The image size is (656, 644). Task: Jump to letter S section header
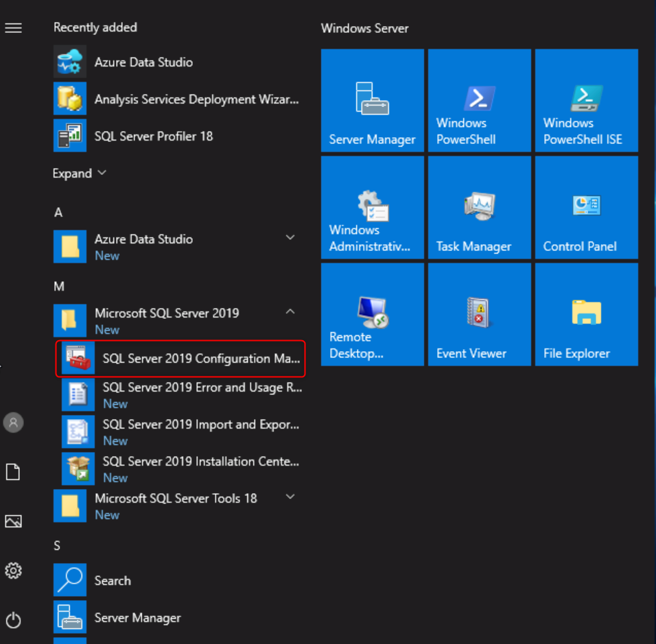(57, 546)
